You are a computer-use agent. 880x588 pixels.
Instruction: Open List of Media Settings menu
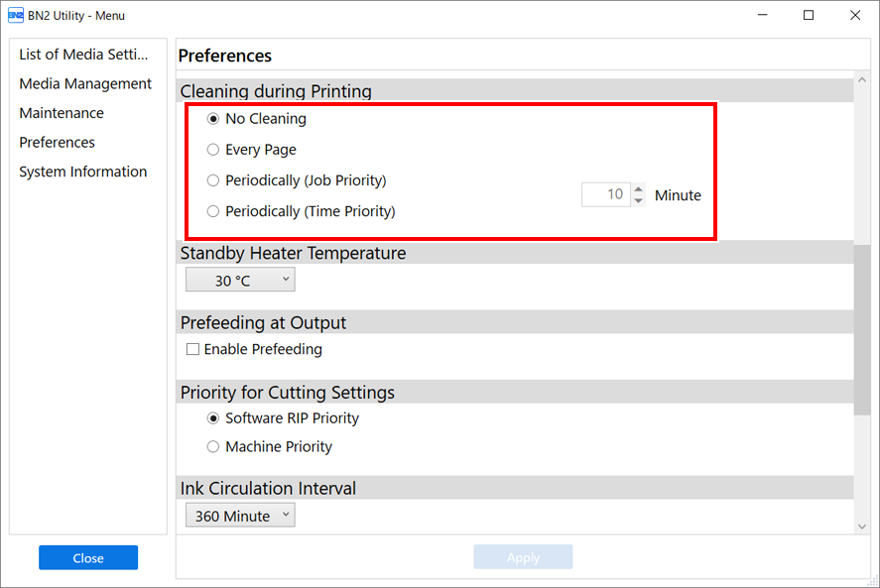pyautogui.click(x=83, y=55)
